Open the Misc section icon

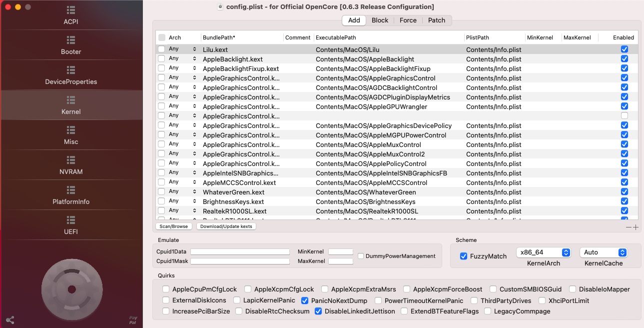pyautogui.click(x=71, y=130)
